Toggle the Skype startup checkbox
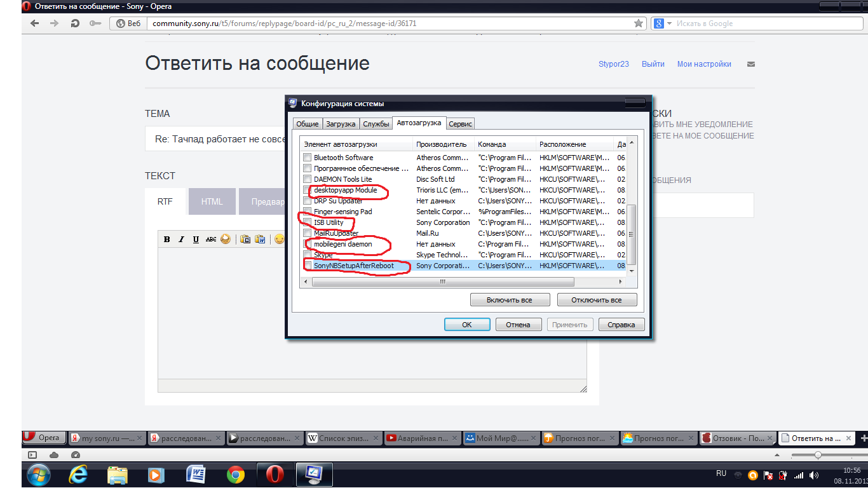This screenshot has width=868, height=488. (308, 255)
